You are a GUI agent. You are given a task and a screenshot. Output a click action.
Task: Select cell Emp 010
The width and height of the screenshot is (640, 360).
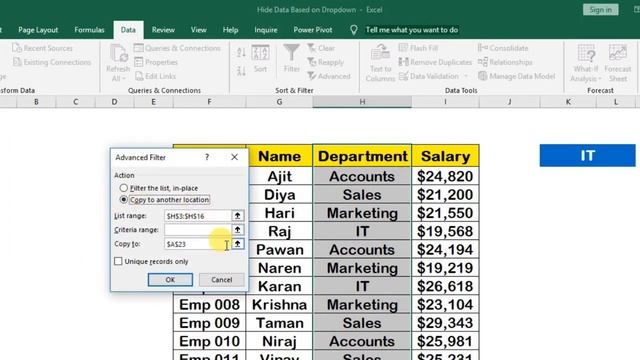pos(209,342)
